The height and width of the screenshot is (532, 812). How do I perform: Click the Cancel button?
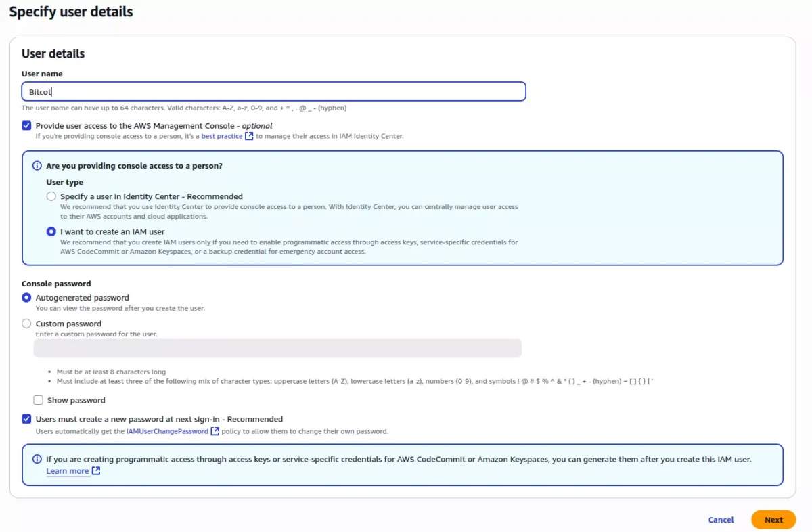[720, 520]
